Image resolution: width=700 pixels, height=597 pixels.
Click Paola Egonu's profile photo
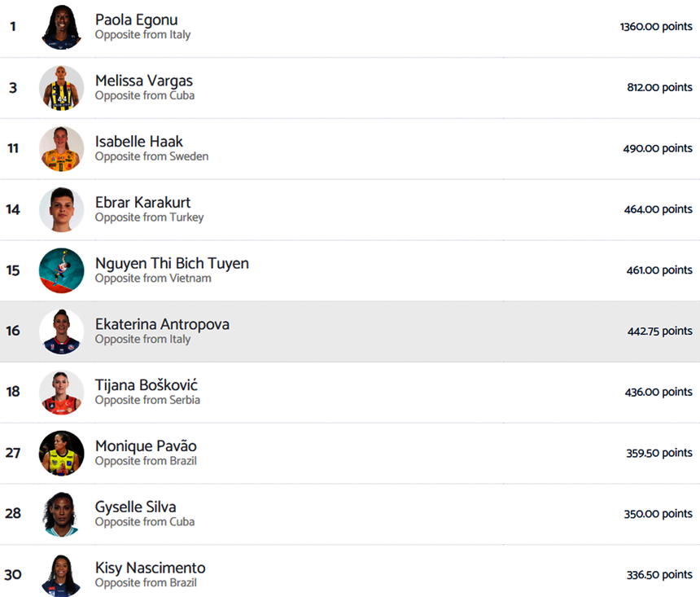pyautogui.click(x=62, y=27)
